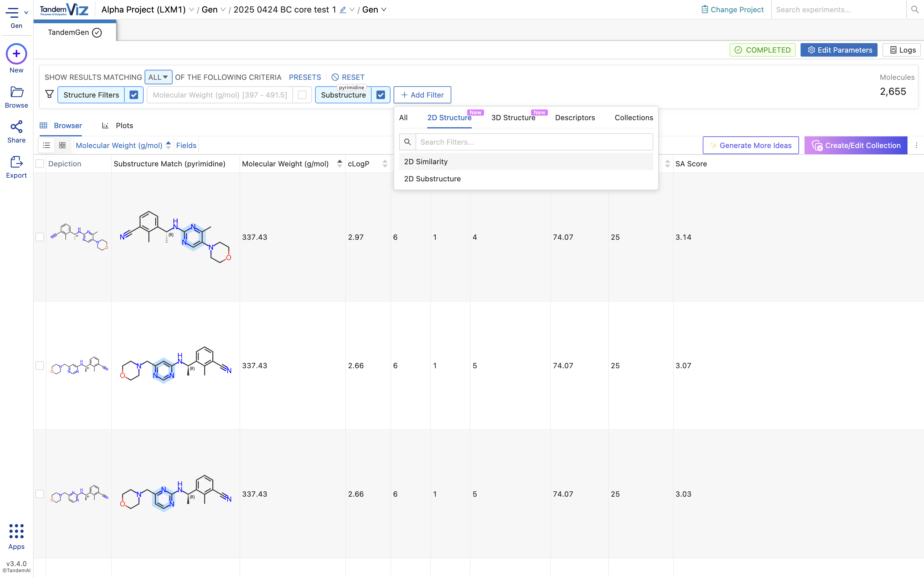The image size is (924, 578).
Task: Open Descriptors filter tab
Action: coord(575,118)
